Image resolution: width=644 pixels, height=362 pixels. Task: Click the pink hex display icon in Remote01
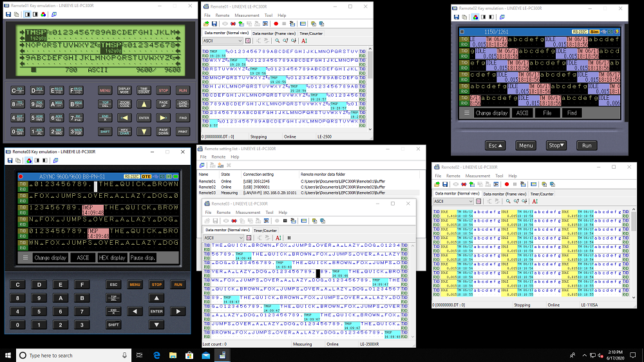click(248, 41)
